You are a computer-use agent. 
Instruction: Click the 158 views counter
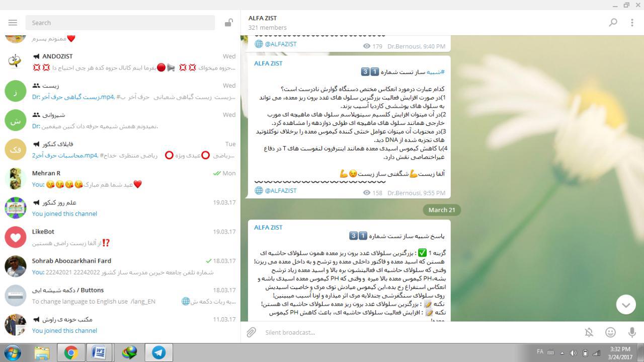click(373, 193)
